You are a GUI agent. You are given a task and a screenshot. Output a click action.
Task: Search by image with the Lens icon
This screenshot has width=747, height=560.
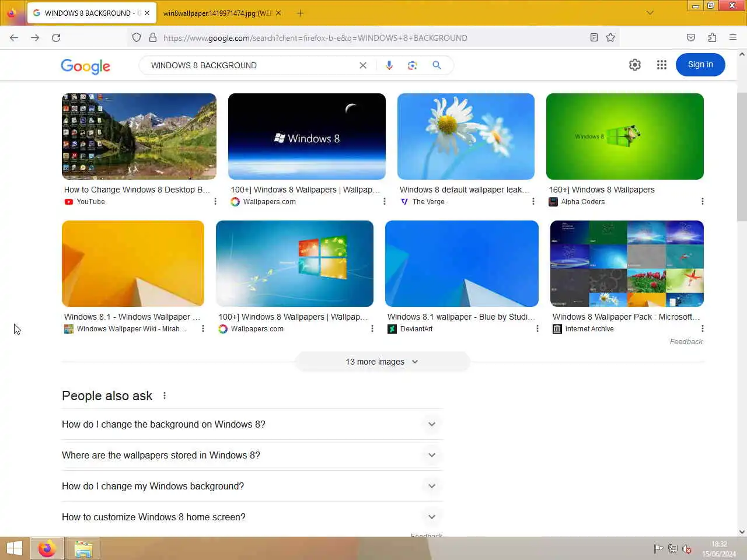pos(413,65)
